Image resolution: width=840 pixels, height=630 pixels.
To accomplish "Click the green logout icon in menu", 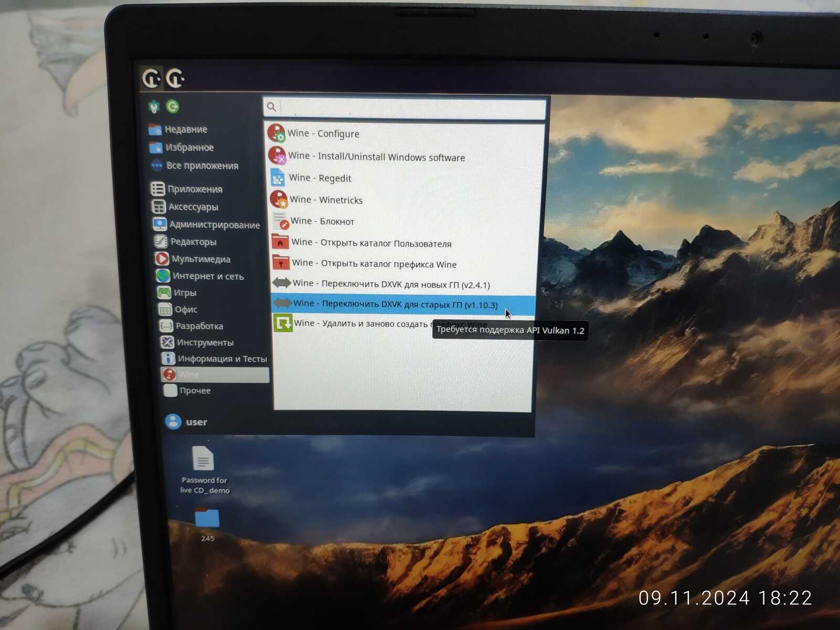I will coord(173,107).
